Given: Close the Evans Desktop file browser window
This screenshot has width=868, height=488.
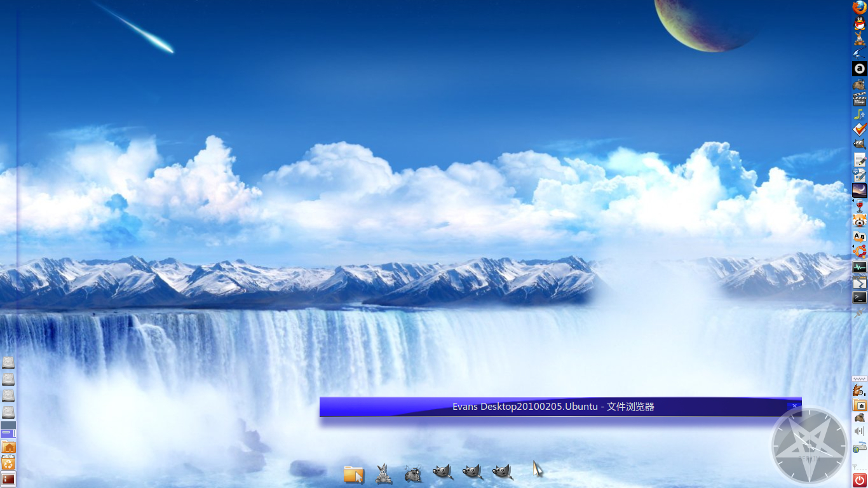Looking at the screenshot, I should point(794,405).
